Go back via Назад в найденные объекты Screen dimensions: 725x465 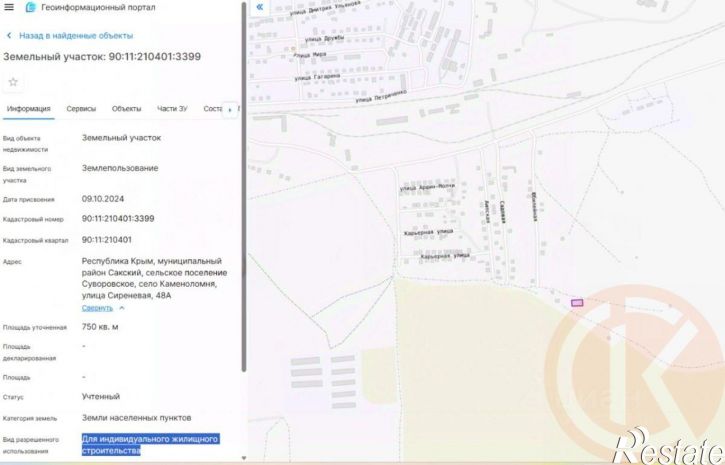tap(75, 36)
